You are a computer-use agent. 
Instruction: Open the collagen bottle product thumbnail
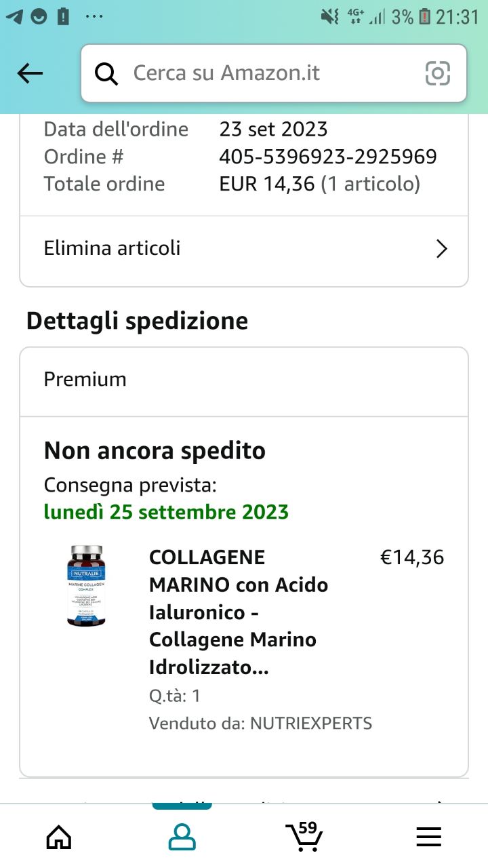pos(86,586)
